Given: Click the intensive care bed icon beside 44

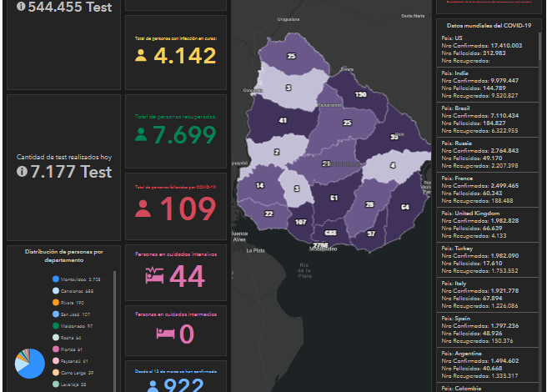Looking at the screenshot, I should 155,276.
